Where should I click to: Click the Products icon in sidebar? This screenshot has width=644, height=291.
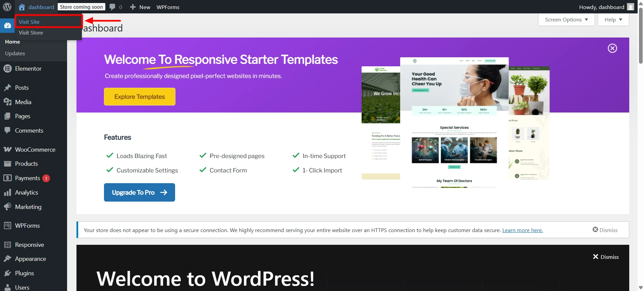(7, 164)
